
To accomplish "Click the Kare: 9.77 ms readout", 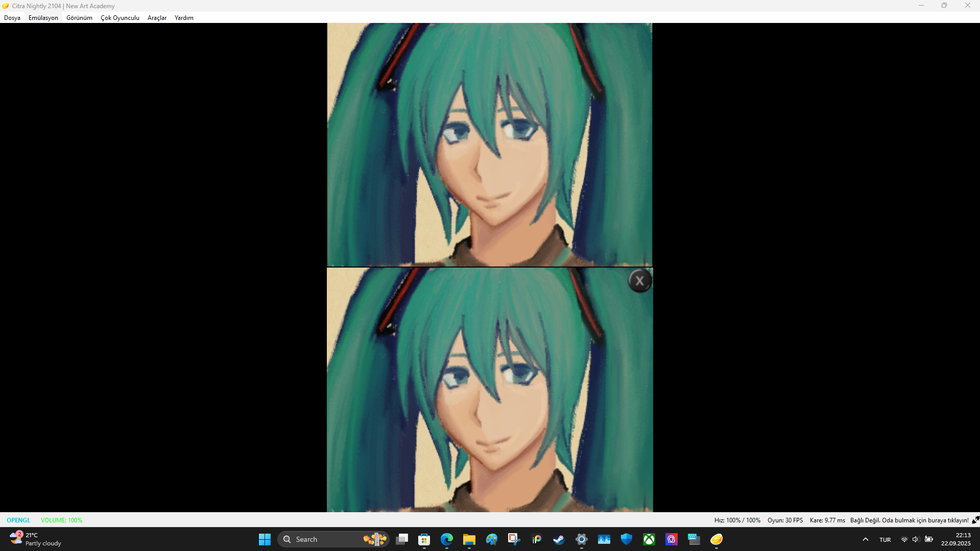I will click(x=827, y=520).
